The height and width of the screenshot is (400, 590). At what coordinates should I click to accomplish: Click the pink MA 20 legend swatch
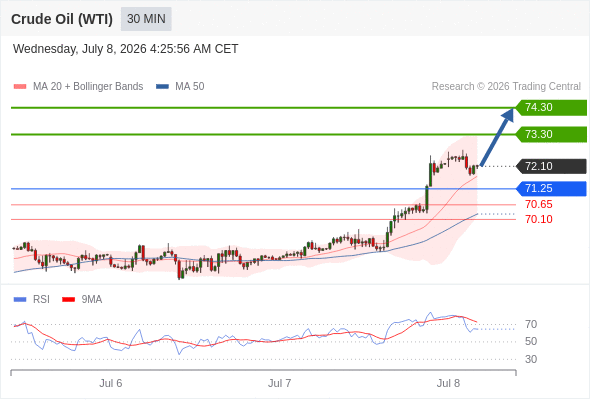[20, 87]
